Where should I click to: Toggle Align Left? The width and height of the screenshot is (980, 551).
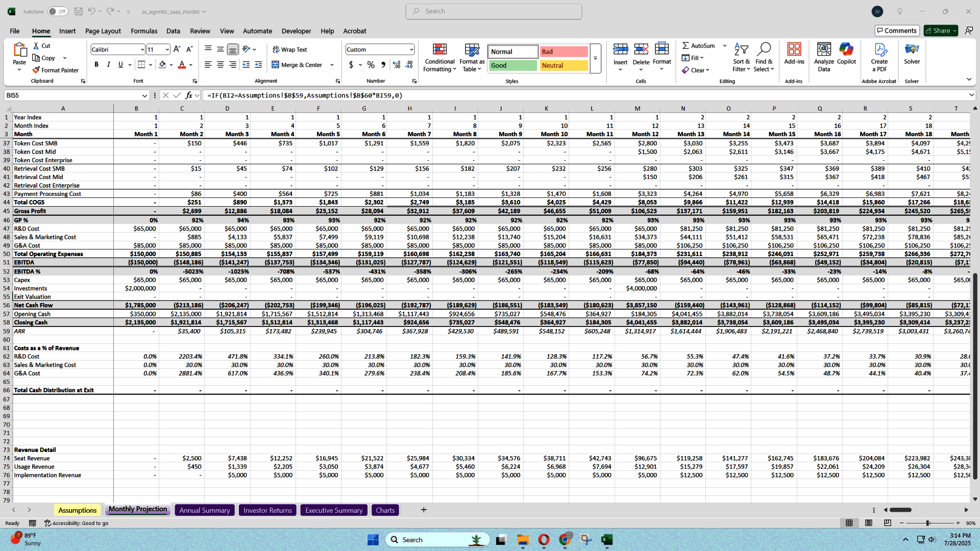point(208,65)
